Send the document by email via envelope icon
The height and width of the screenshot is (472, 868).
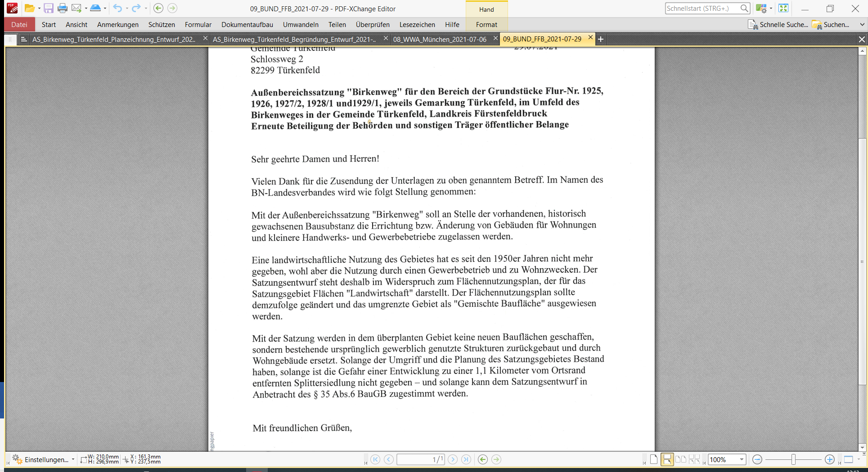click(76, 8)
